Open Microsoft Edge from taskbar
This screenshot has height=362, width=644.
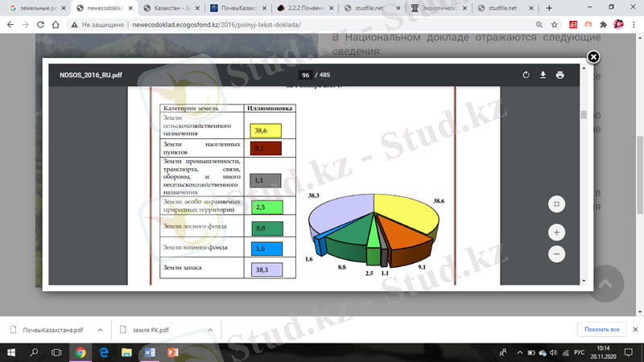pyautogui.click(x=104, y=352)
